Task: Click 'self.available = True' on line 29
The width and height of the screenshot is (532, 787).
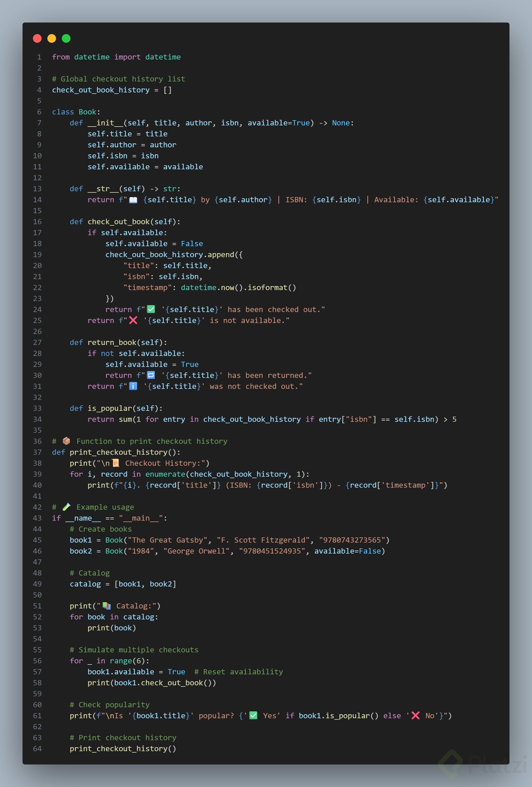Action: click(x=152, y=364)
